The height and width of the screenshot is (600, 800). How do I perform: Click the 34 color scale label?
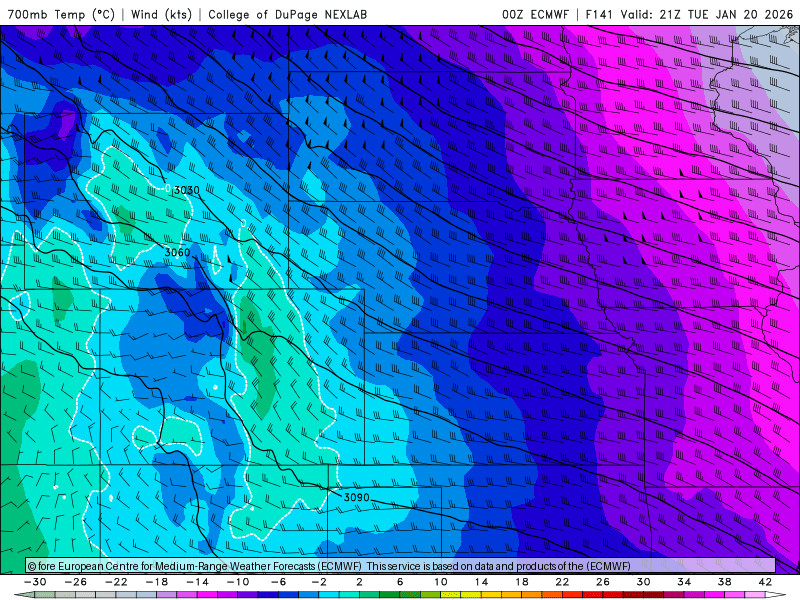(x=684, y=582)
